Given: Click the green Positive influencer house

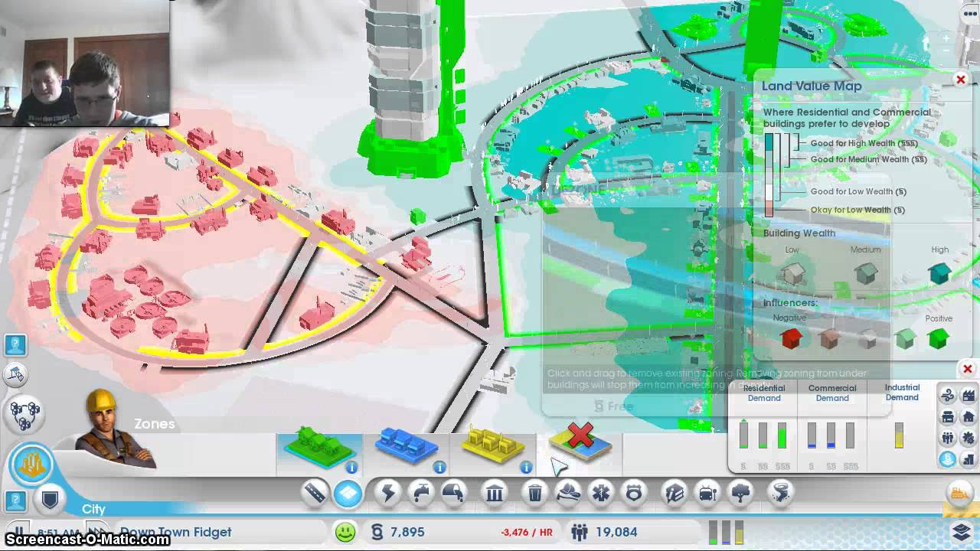Looking at the screenshot, I should pyautogui.click(x=938, y=338).
